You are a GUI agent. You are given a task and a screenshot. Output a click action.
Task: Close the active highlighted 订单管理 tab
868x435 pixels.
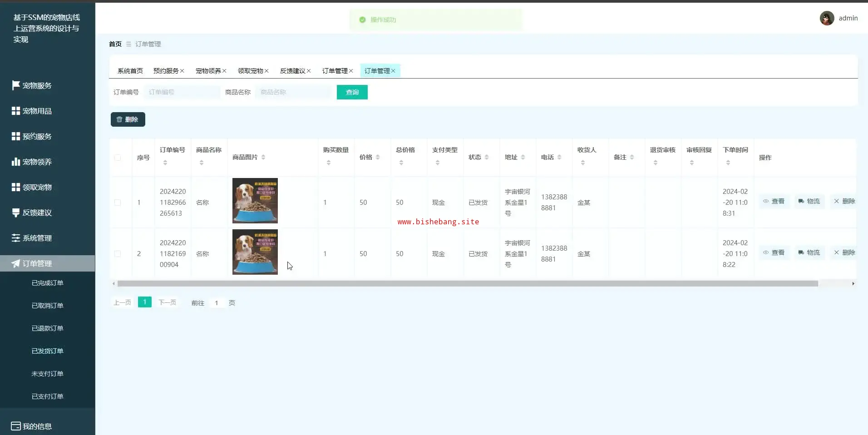click(393, 71)
